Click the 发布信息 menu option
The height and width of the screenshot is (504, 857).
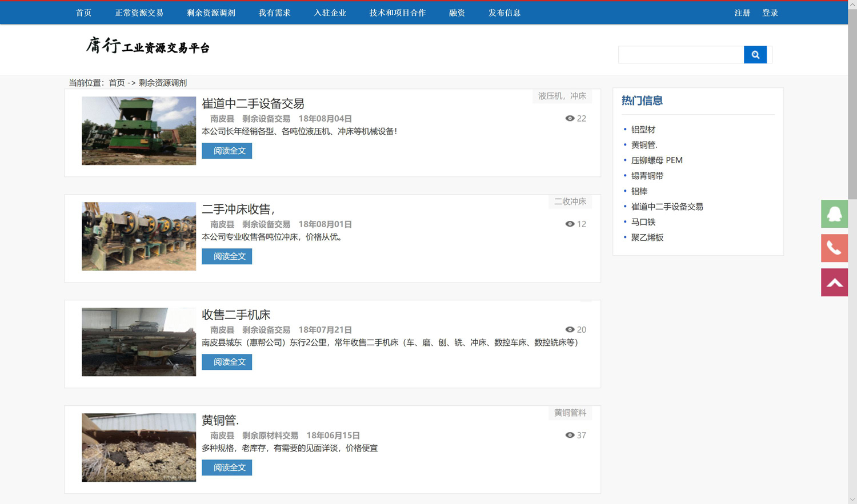point(504,13)
